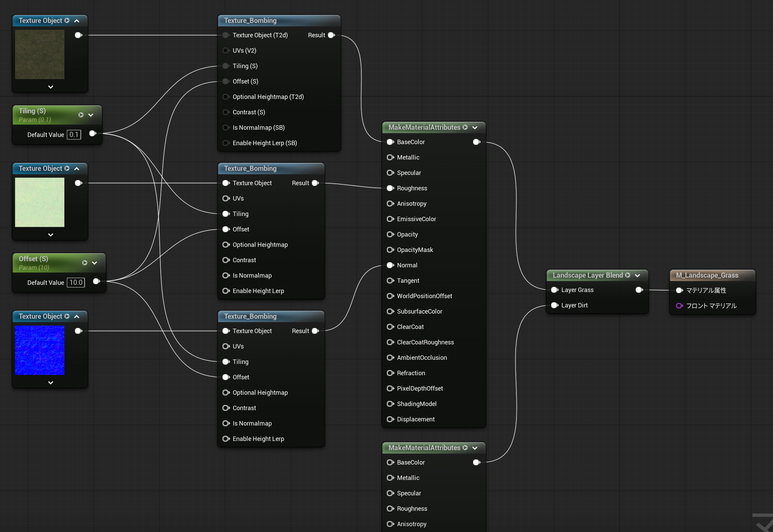Click the Offset (S) param output pin

[97, 281]
